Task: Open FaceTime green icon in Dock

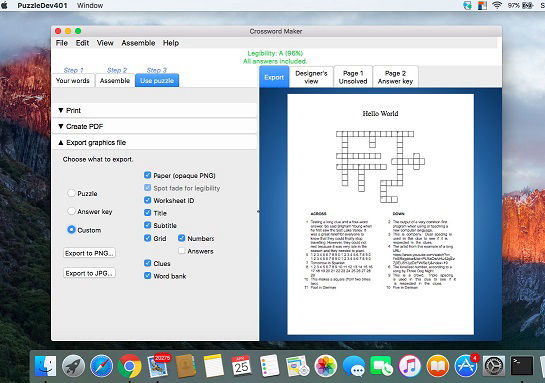Action: click(x=381, y=366)
